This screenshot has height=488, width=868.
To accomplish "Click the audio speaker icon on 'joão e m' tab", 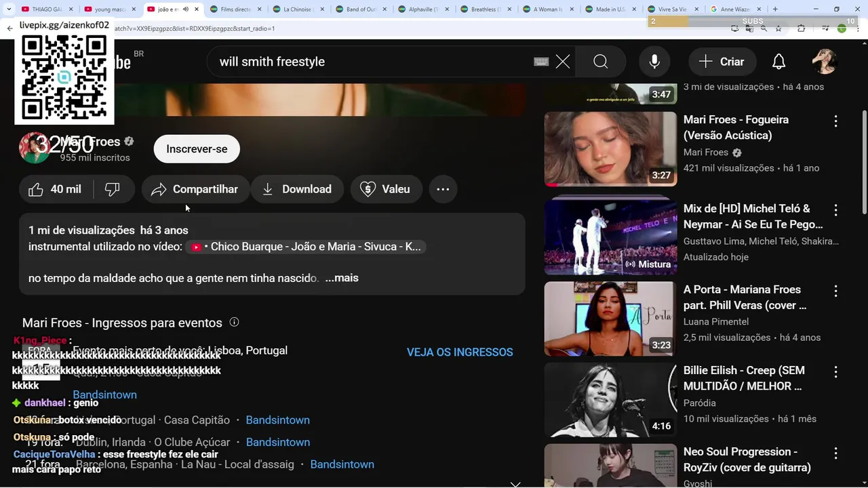I will click(186, 9).
